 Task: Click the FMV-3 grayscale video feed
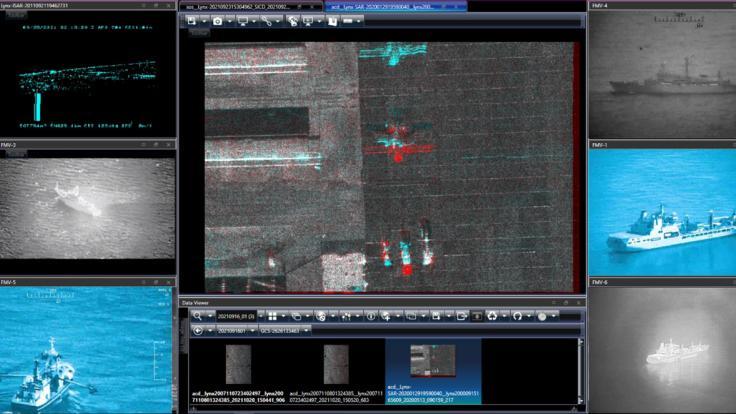[x=88, y=208]
